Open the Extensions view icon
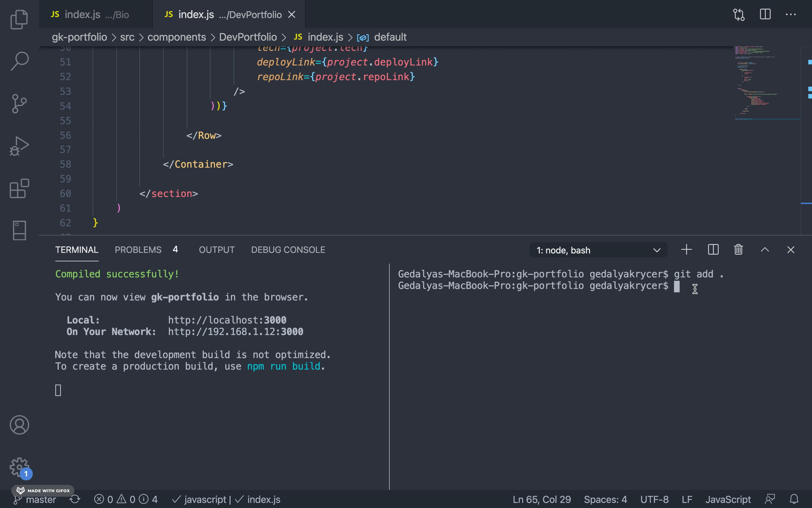The width and height of the screenshot is (812, 508). tap(19, 188)
